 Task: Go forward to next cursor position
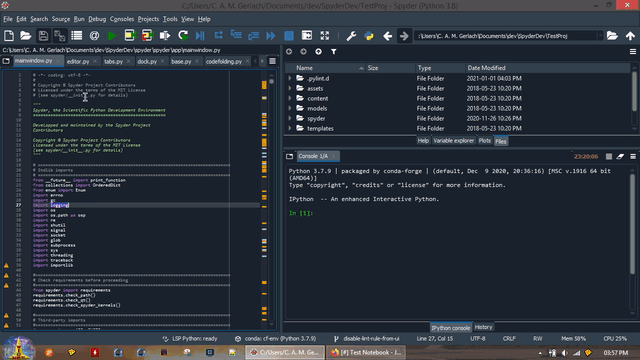pos(404,36)
